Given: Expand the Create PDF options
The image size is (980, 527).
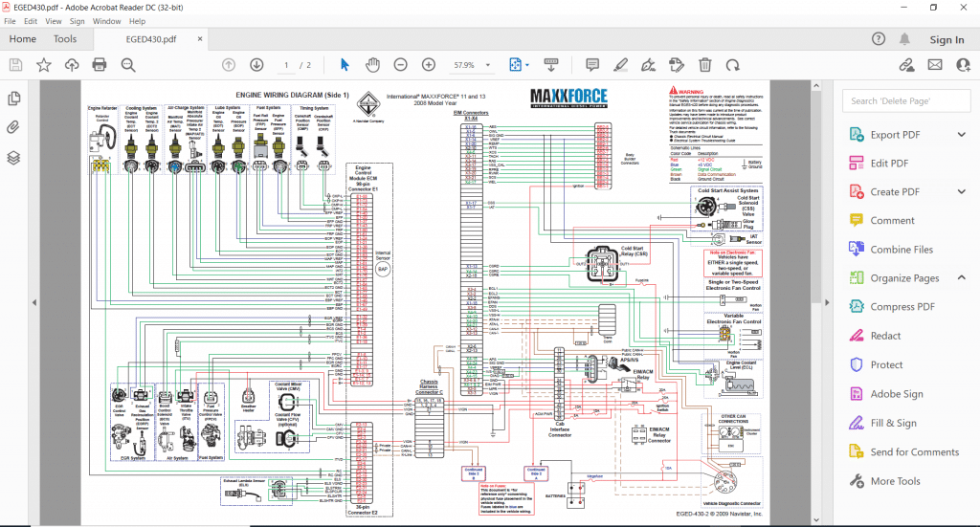Looking at the screenshot, I should pos(961,191).
